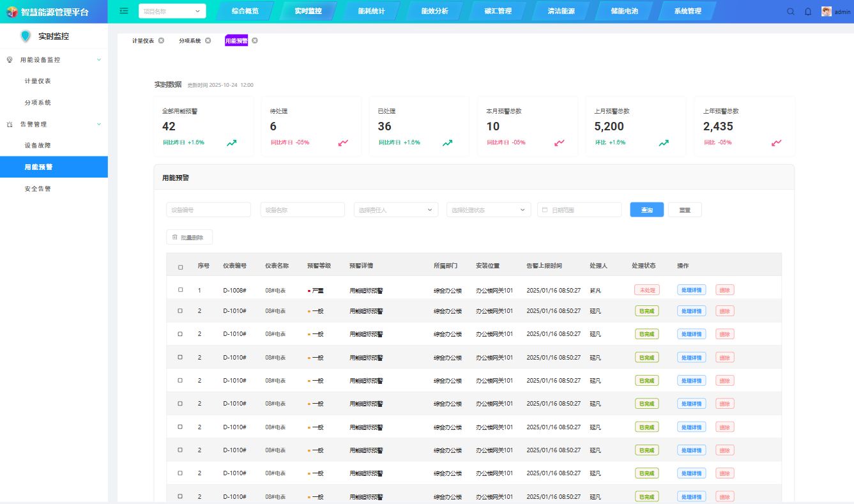Switch to the 能效分析 top tab
Image resolution: width=854 pixels, height=504 pixels.
click(x=434, y=11)
